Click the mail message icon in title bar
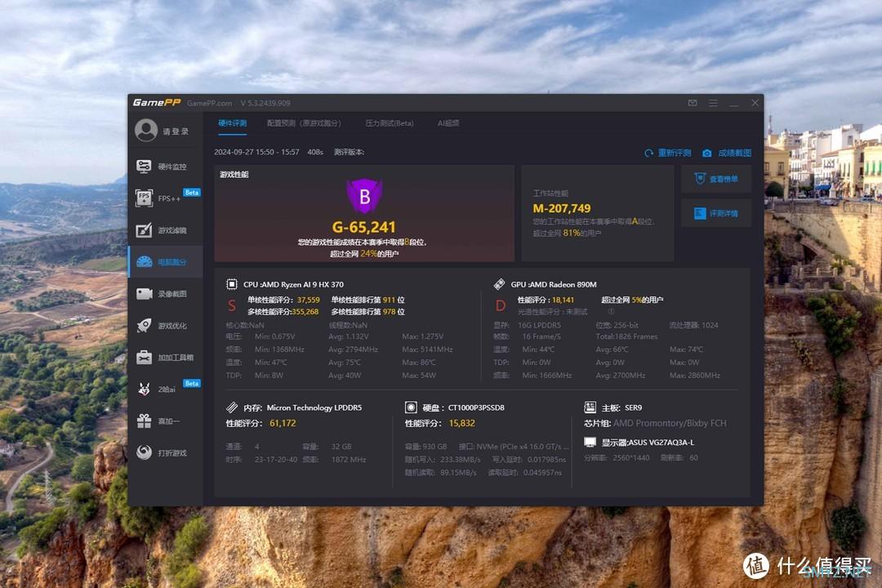This screenshot has height=588, width=882. (x=693, y=103)
